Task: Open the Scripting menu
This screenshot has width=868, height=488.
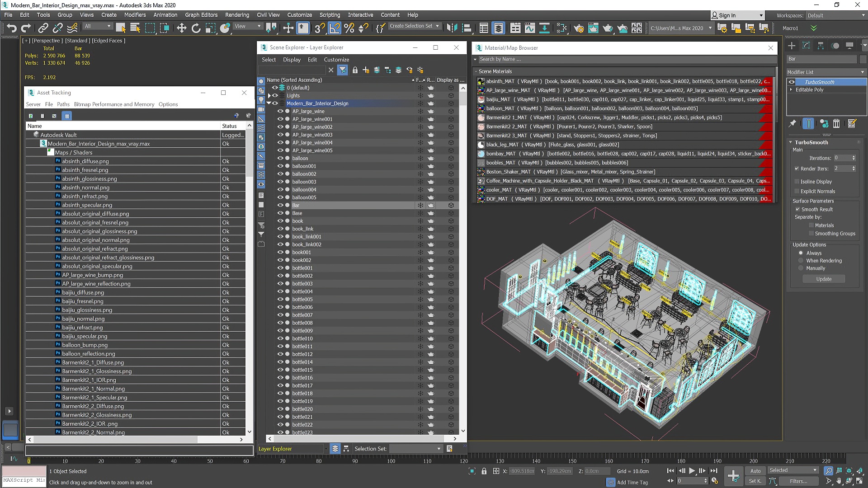Action: point(330,15)
